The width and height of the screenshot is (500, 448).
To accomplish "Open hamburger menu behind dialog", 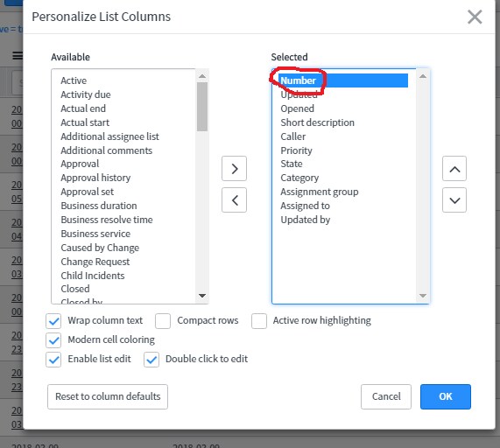I will (18, 56).
